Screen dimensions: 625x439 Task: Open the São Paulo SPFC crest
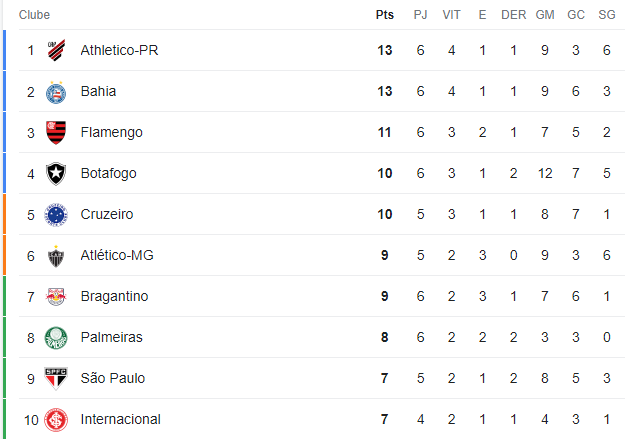(x=56, y=378)
